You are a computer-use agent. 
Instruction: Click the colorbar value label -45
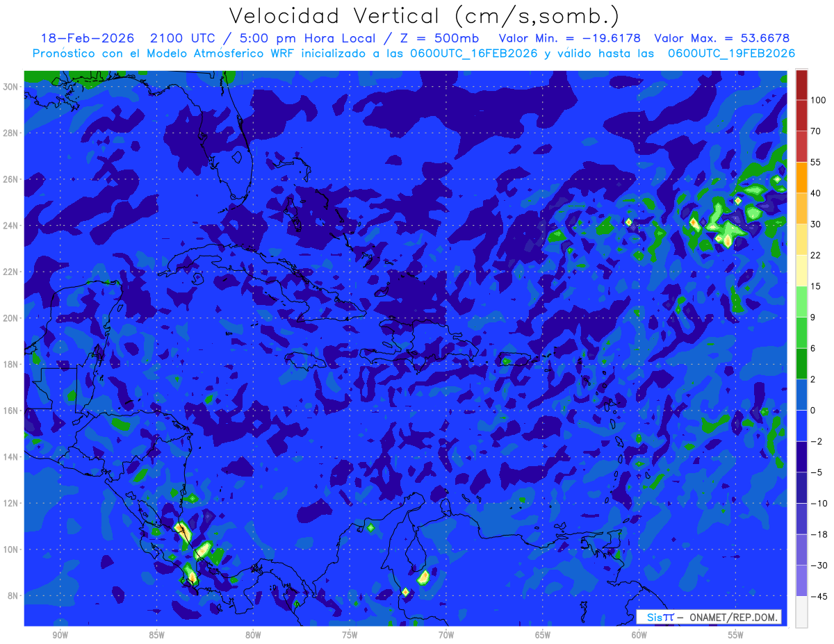click(x=818, y=596)
